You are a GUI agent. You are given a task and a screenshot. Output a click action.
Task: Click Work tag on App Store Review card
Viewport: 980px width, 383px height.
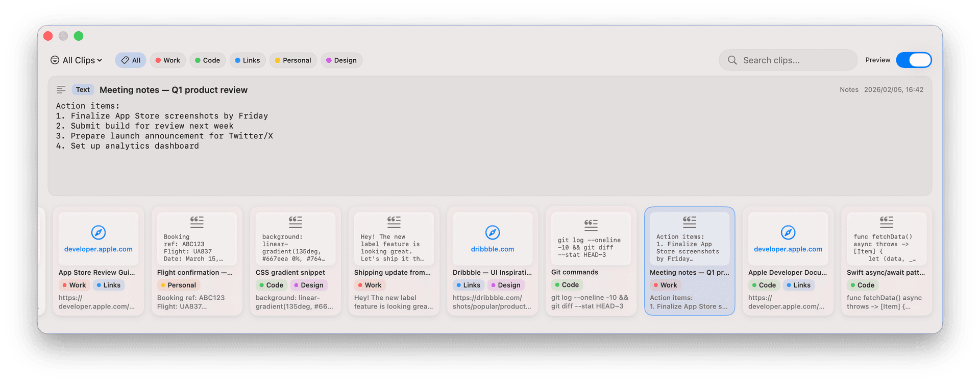[x=74, y=285]
